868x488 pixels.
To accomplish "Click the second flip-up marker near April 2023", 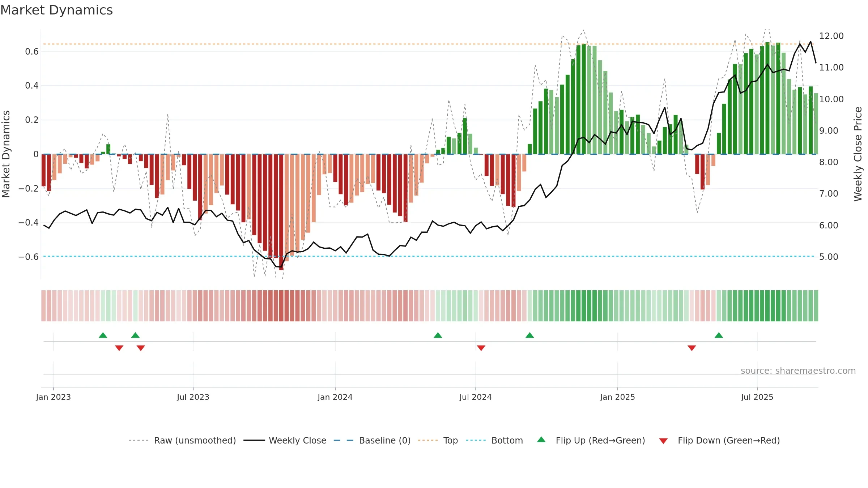I will click(x=135, y=335).
